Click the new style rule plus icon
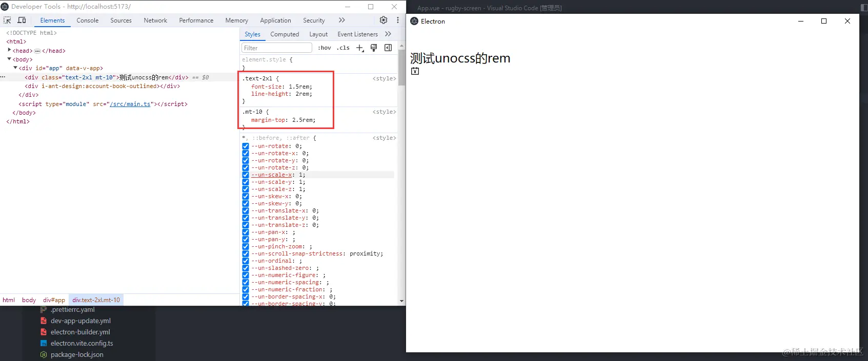The height and width of the screenshot is (361, 868). pyautogui.click(x=360, y=48)
